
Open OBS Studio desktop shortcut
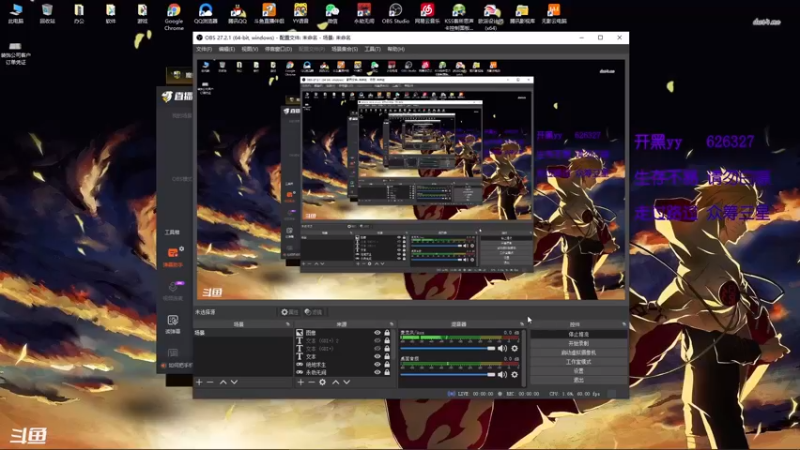[395, 14]
